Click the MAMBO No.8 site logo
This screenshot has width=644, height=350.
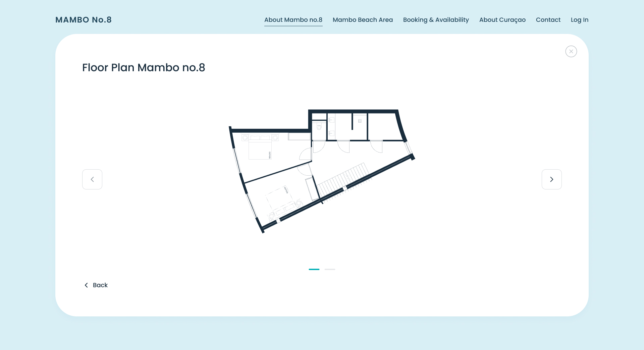click(x=84, y=20)
